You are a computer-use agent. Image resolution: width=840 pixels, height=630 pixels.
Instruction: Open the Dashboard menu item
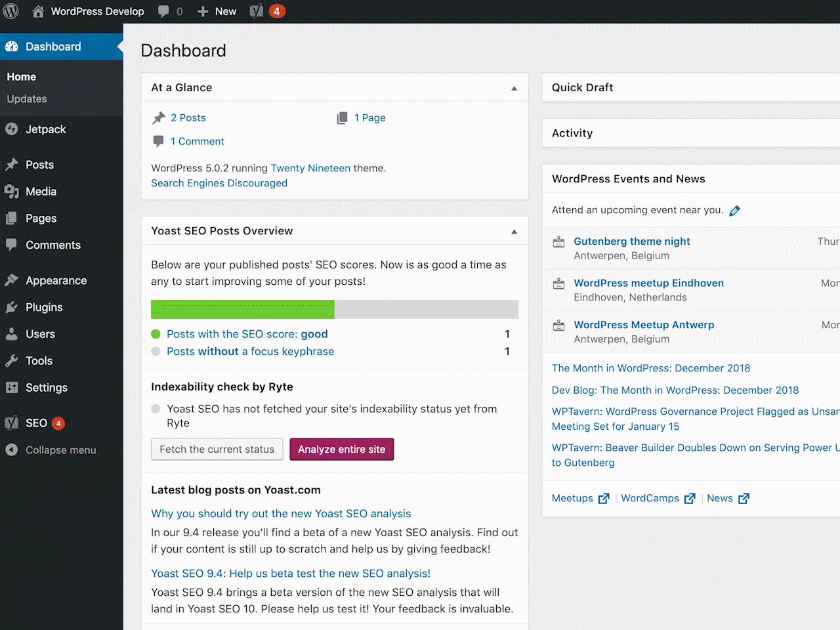pyautogui.click(x=62, y=47)
